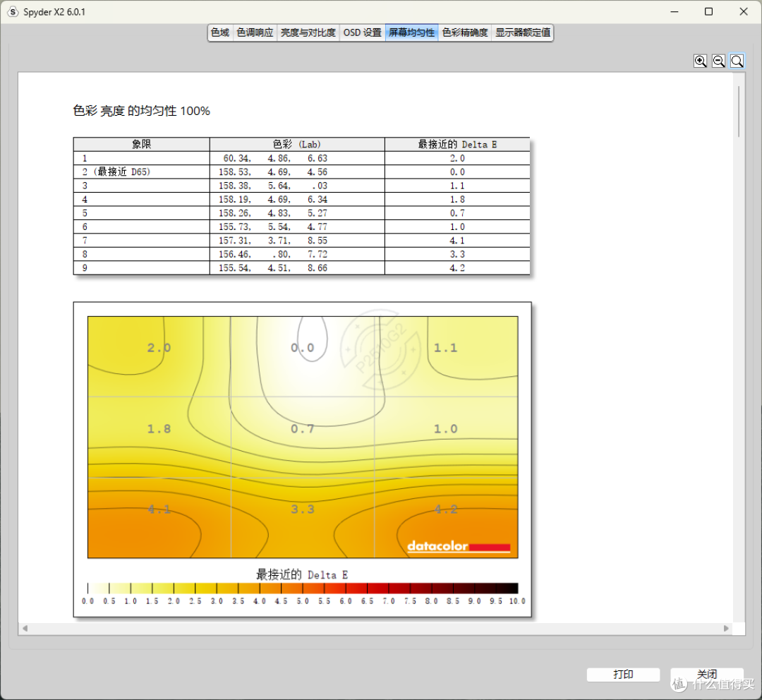Viewport: 762px width, 700px height.
Task: Close the Spyder X2 window
Action: (744, 12)
